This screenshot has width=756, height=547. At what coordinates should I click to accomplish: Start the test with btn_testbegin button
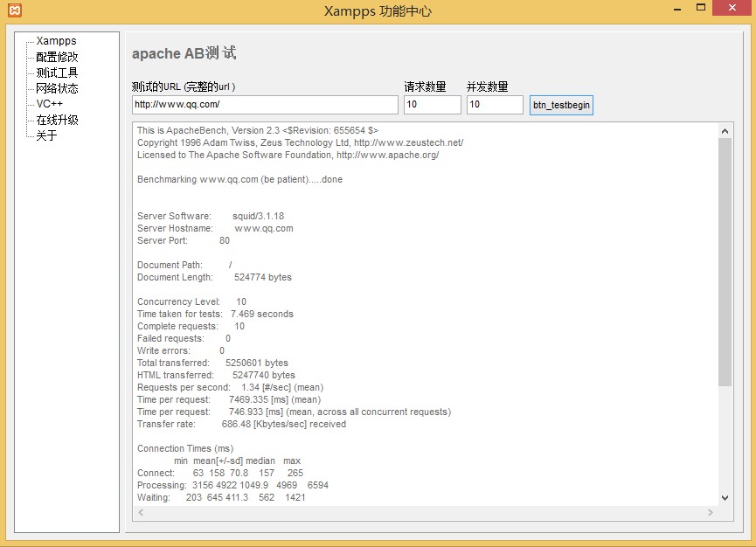click(561, 105)
